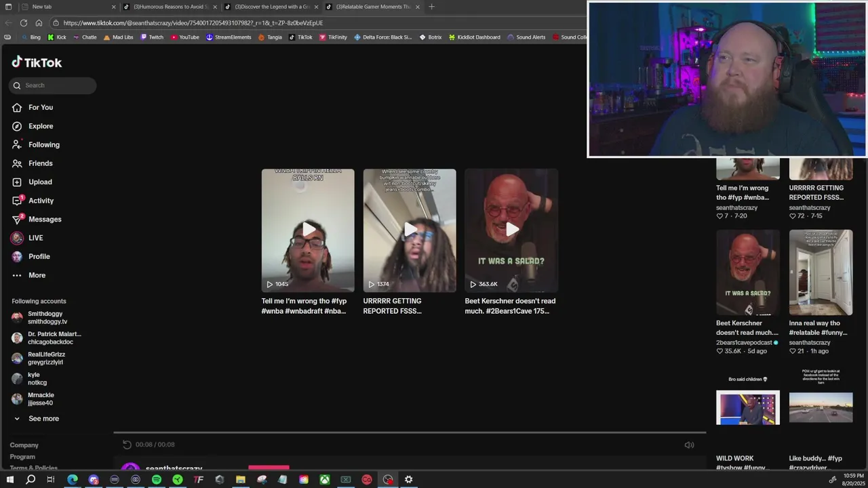Viewport: 868px width, 488px height.
Task: Mute video with speaker icon
Action: click(689, 445)
